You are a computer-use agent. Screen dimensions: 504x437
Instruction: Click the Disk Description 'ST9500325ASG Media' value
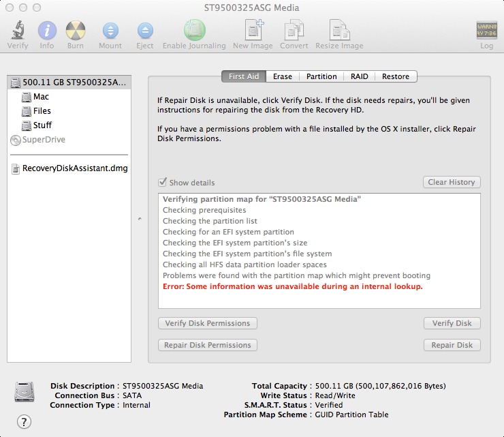tap(163, 386)
